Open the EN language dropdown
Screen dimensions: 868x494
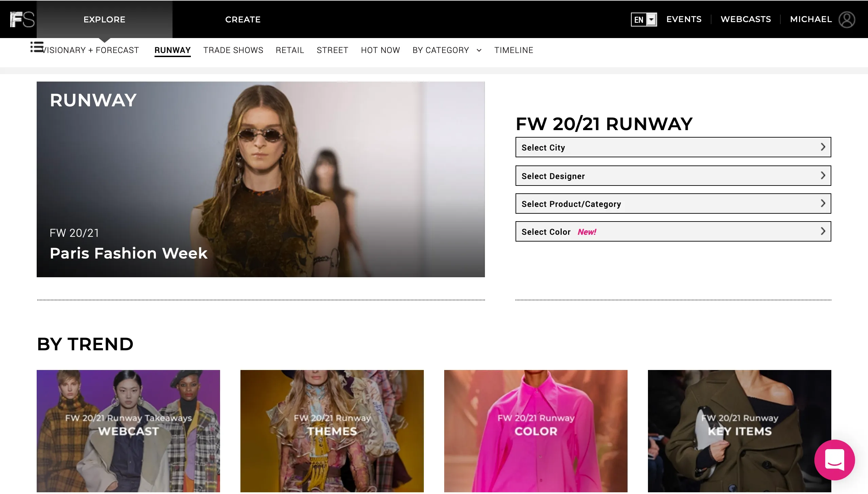(x=644, y=19)
